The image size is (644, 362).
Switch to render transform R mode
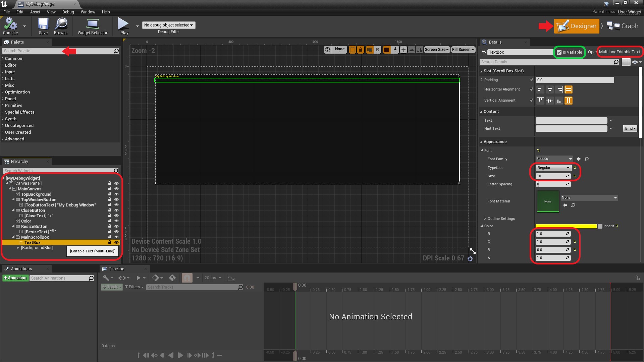pos(378,50)
